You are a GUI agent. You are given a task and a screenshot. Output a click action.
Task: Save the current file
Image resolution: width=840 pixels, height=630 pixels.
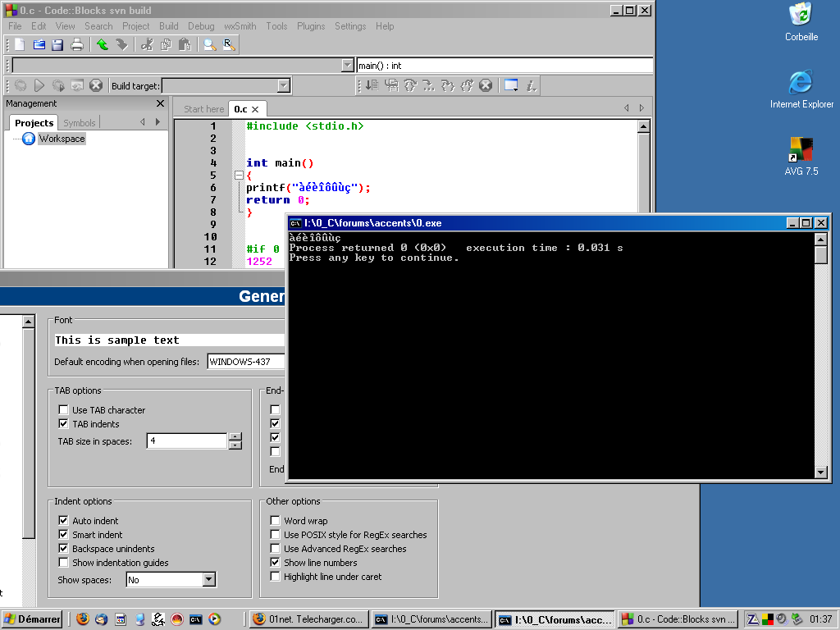[57, 44]
